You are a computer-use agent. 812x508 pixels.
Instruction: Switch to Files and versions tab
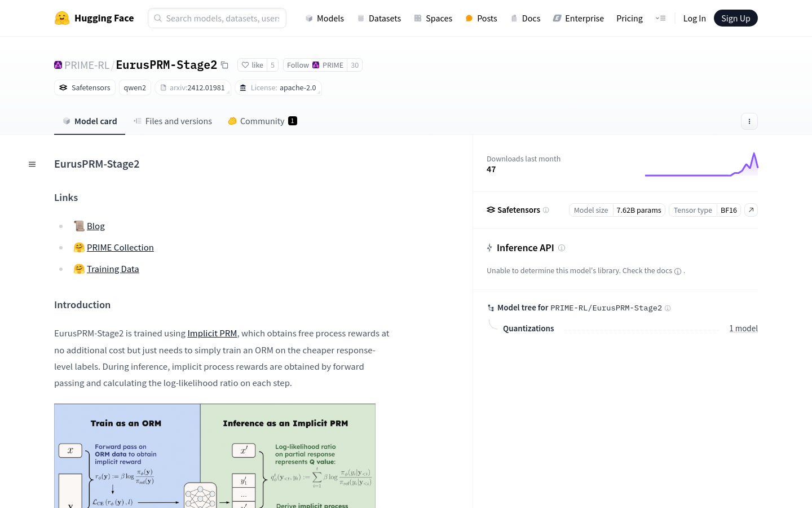(x=173, y=121)
